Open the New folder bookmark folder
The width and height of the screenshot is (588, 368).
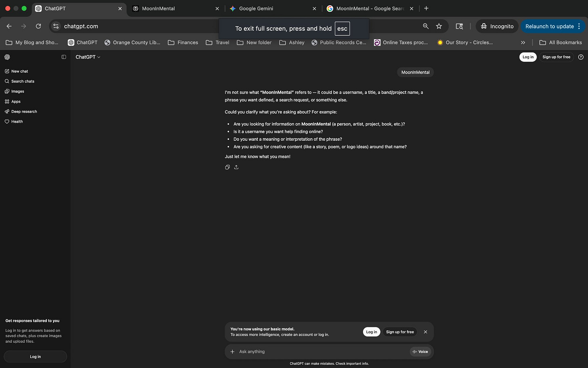[x=254, y=42]
